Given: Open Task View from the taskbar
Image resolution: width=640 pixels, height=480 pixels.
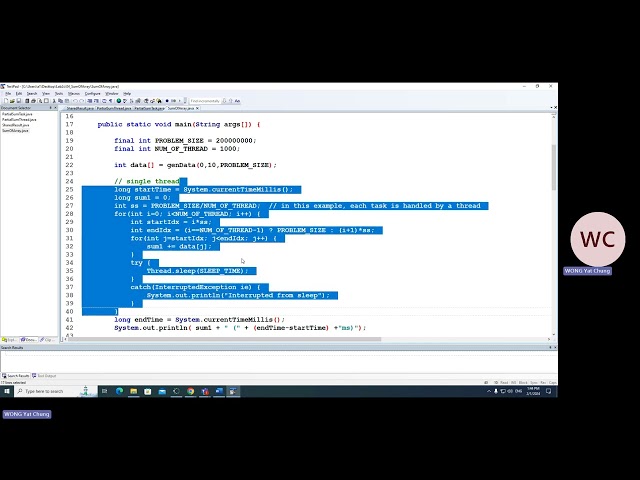Looking at the screenshot, I should coord(104,391).
